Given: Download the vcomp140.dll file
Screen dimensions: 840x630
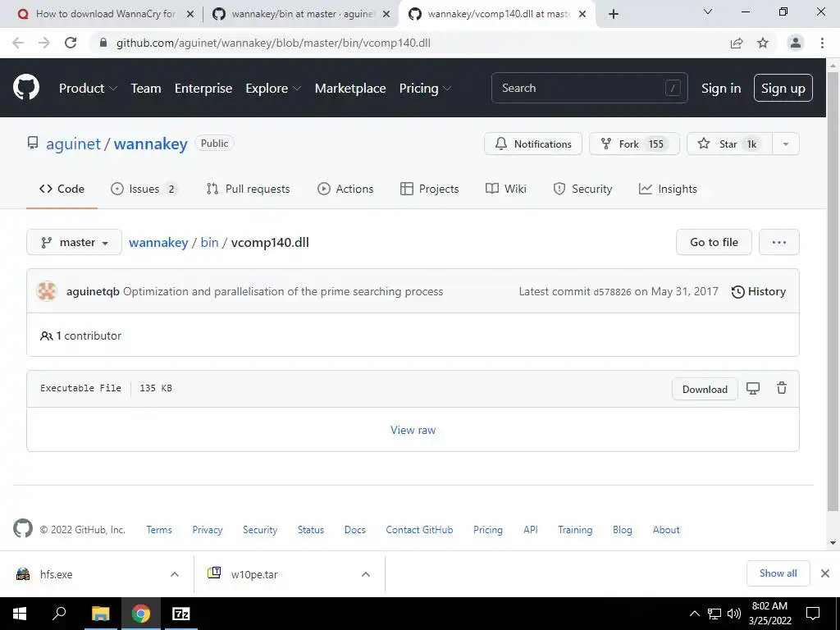Looking at the screenshot, I should [705, 389].
